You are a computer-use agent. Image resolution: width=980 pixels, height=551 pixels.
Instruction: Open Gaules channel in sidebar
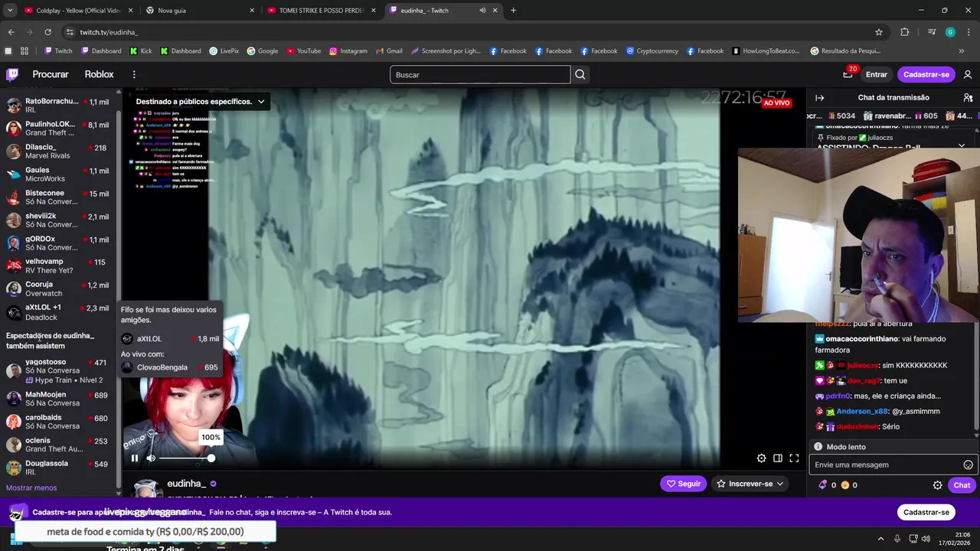57,174
